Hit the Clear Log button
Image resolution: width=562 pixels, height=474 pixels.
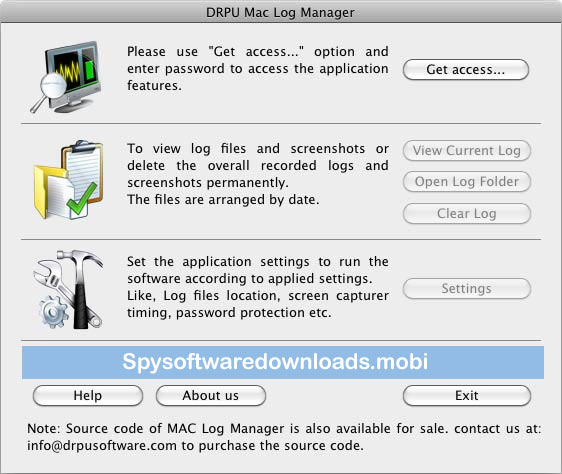pos(467,214)
